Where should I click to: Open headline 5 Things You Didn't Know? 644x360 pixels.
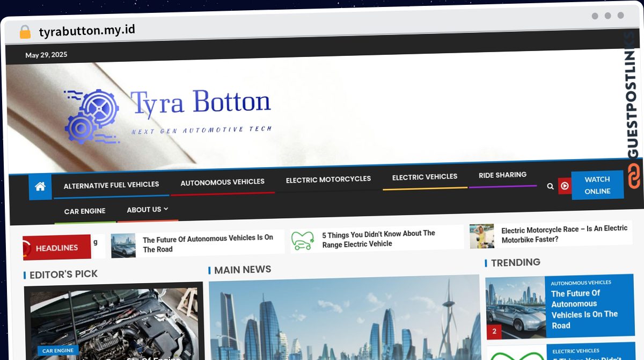point(379,239)
